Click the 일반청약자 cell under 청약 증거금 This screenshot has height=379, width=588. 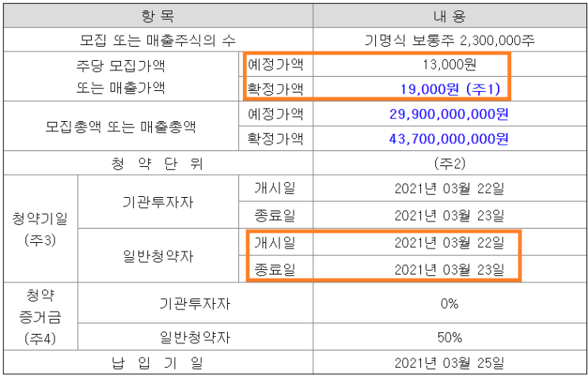pyautogui.click(x=195, y=336)
